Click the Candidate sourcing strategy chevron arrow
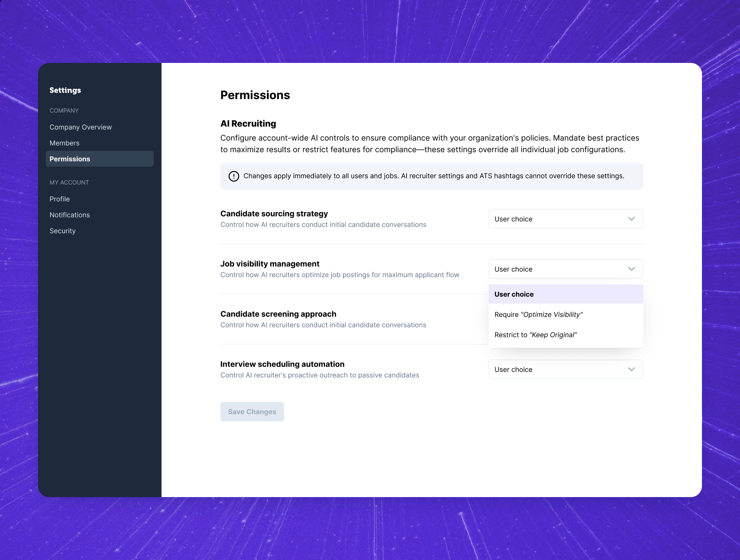 (x=631, y=219)
